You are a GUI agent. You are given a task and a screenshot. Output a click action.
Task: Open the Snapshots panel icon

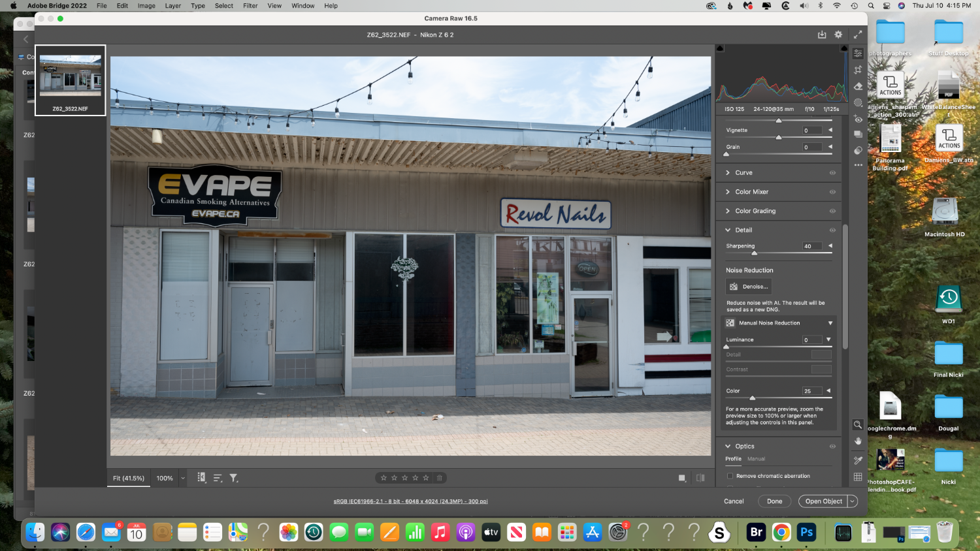(x=858, y=134)
